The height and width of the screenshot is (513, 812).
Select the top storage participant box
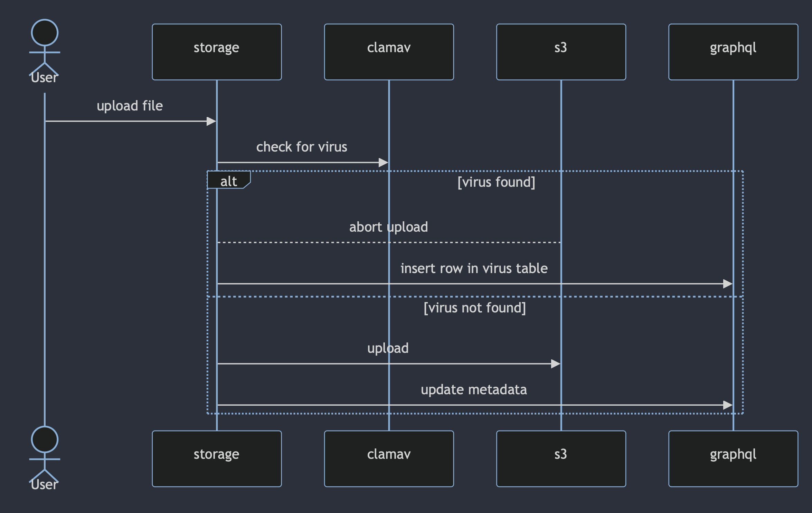point(217,52)
